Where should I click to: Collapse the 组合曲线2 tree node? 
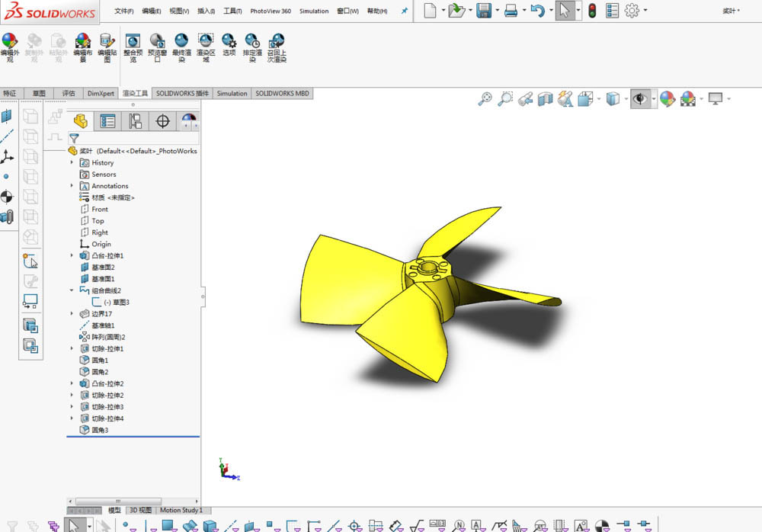pyautogui.click(x=72, y=290)
